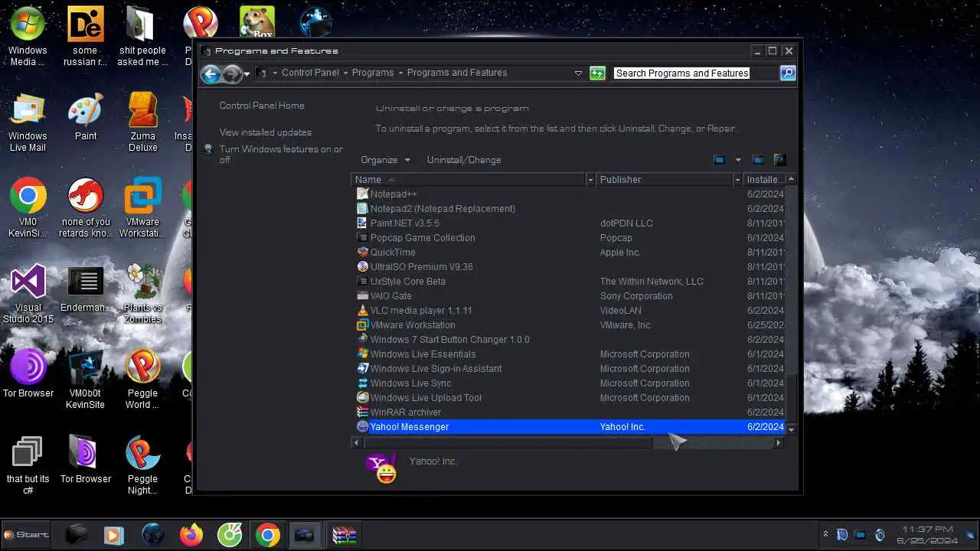Sort by the Publisher column header
Viewport: 980px width, 551px height.
[x=664, y=180]
